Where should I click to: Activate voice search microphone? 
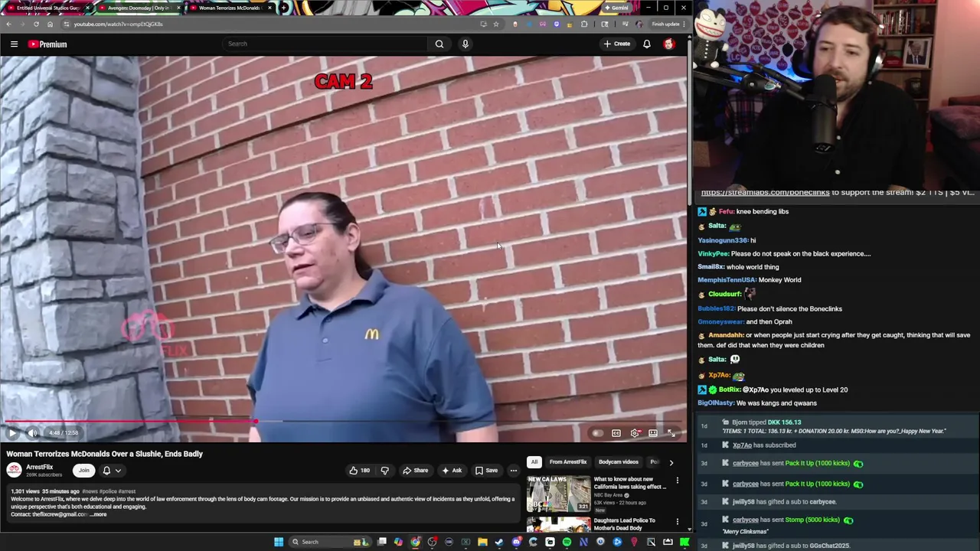pyautogui.click(x=465, y=44)
